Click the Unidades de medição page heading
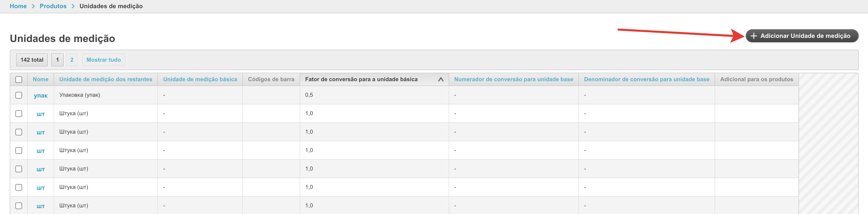The width and height of the screenshot is (868, 214). pos(62,39)
